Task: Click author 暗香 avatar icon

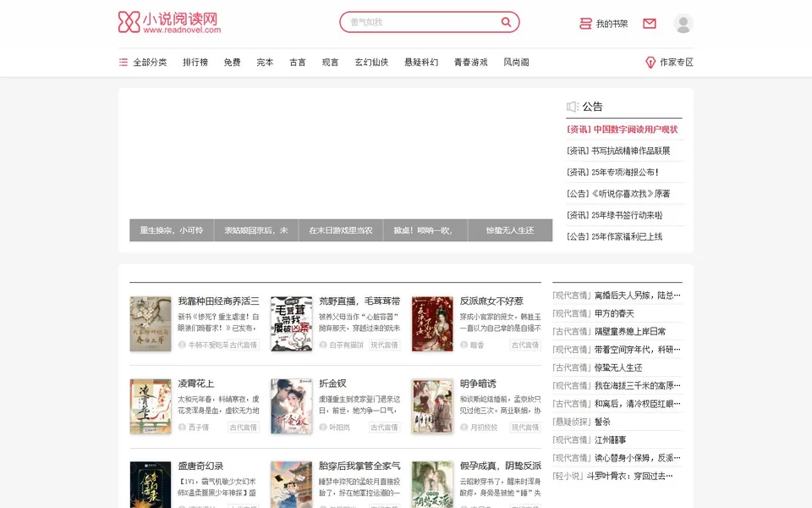Action: (x=464, y=345)
